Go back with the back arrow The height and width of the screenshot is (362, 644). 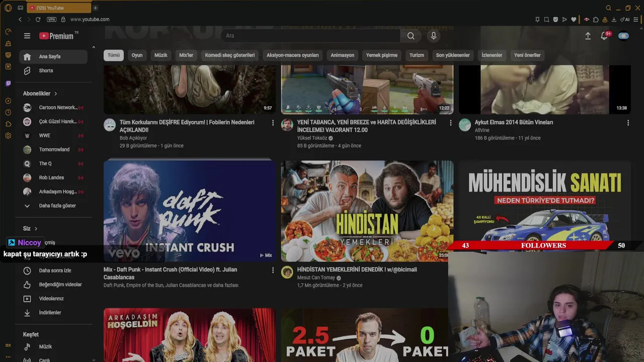[x=20, y=19]
